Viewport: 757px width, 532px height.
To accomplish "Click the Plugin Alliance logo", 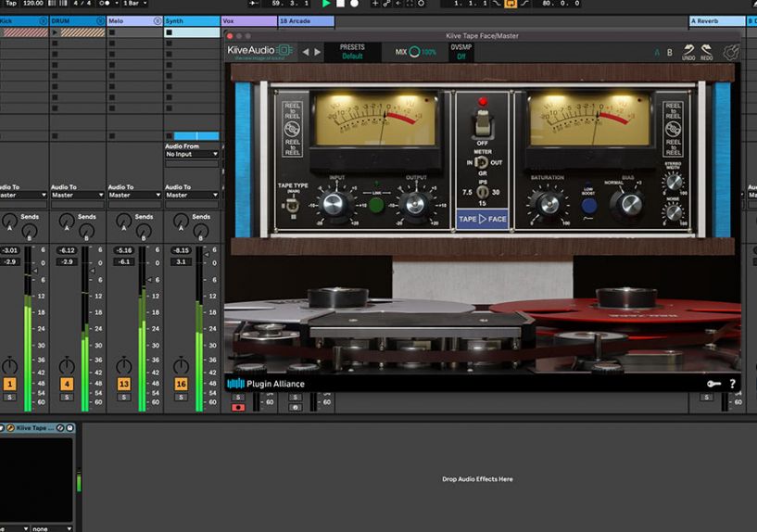I will tap(266, 384).
